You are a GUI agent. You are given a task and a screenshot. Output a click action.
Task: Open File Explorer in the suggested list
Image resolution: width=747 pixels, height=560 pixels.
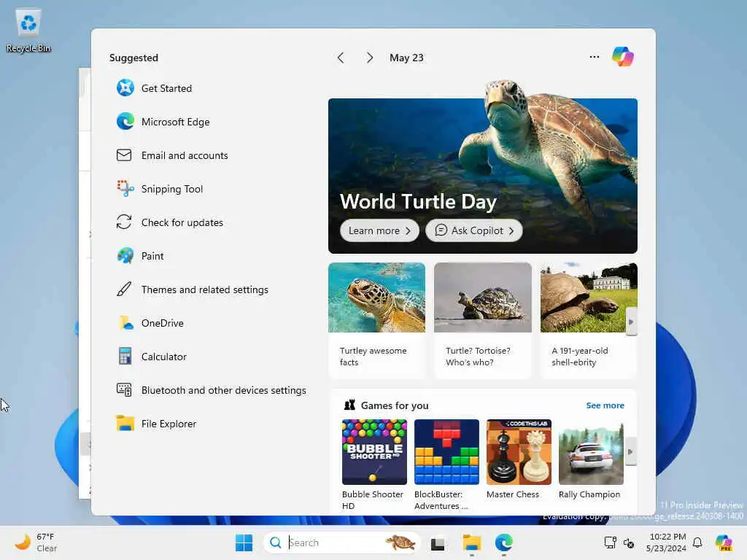[156, 424]
